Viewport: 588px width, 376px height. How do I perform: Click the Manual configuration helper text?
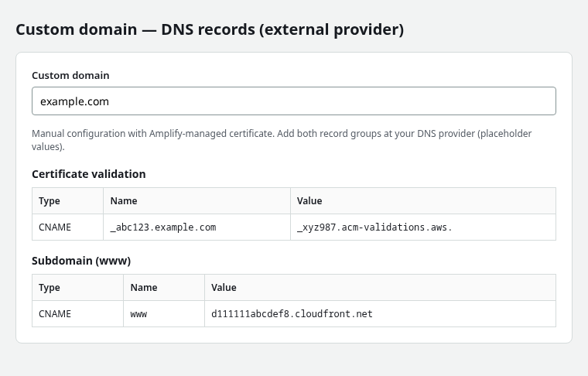pos(282,140)
